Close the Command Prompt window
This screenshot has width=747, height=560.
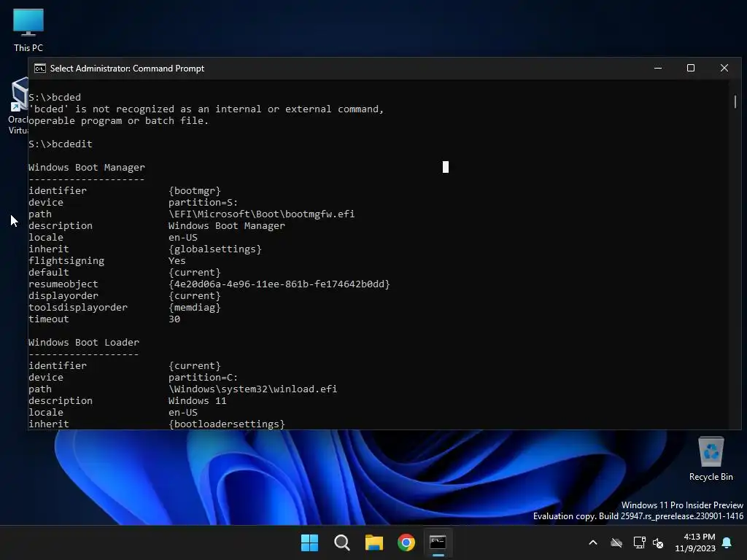[x=724, y=68]
